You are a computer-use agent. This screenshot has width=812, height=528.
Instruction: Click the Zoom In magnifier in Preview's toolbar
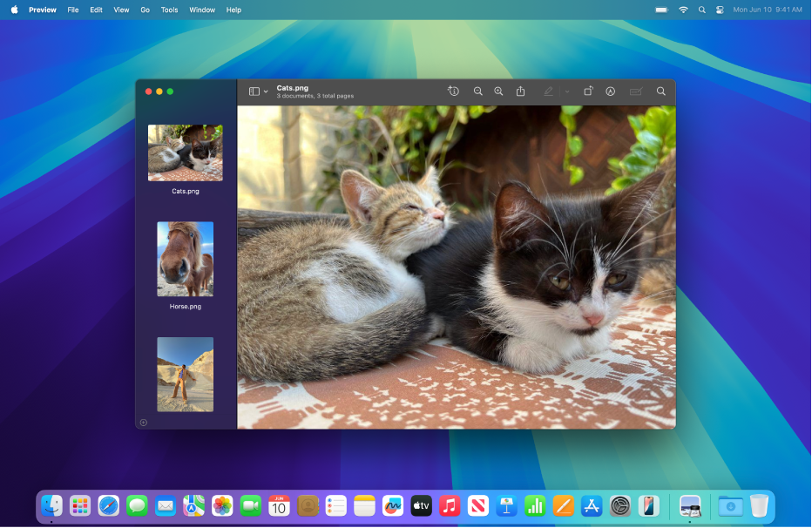(x=498, y=91)
